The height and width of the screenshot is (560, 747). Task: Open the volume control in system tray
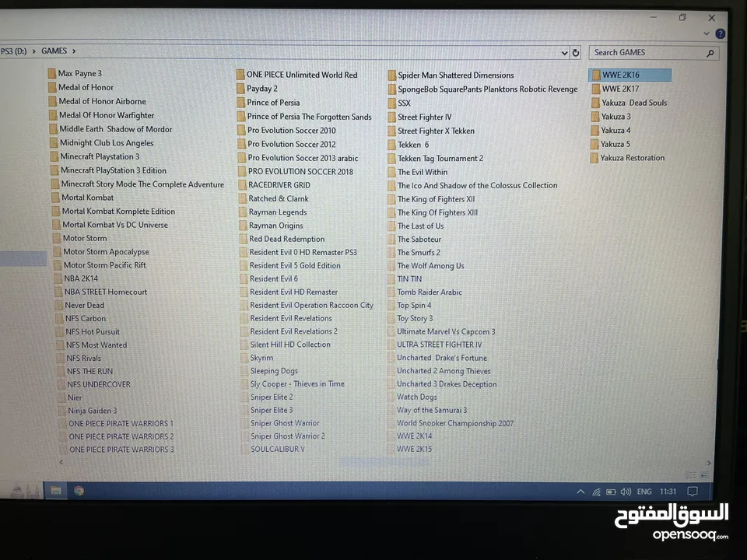626,492
